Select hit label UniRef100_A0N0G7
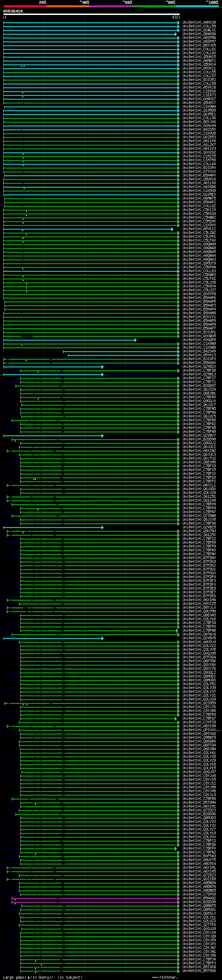The image size is (222, 980). (199, 99)
